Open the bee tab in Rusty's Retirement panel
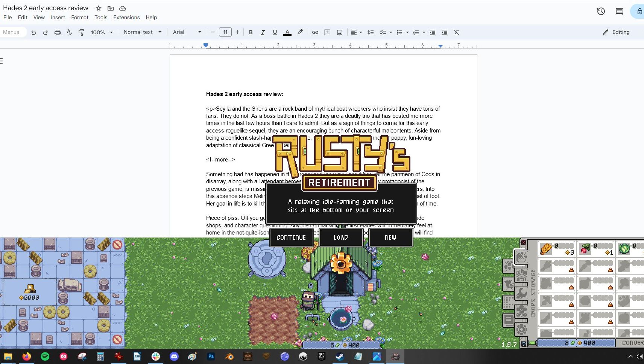644x364 pixels. tap(509, 265)
